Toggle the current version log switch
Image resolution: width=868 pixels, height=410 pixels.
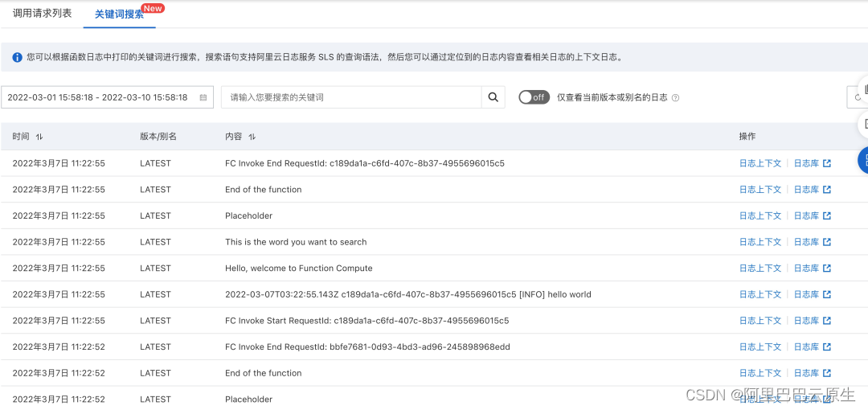(x=534, y=97)
